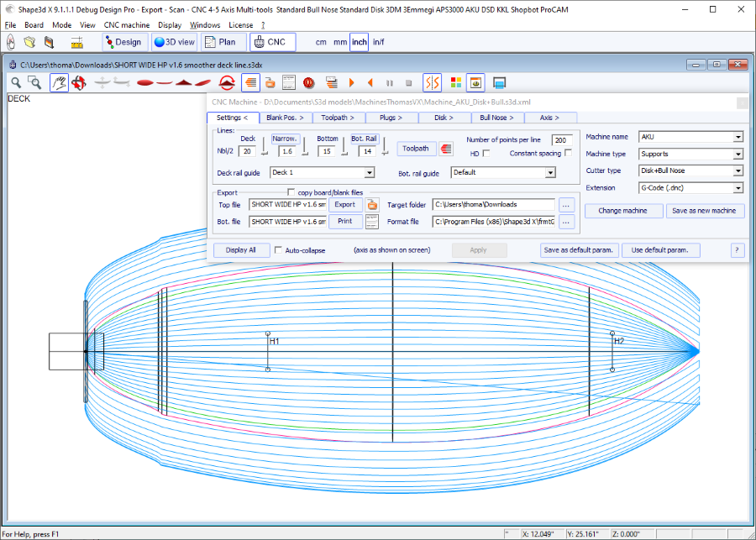Open the CNC machine menu
This screenshot has width=756, height=540.
pos(126,25)
